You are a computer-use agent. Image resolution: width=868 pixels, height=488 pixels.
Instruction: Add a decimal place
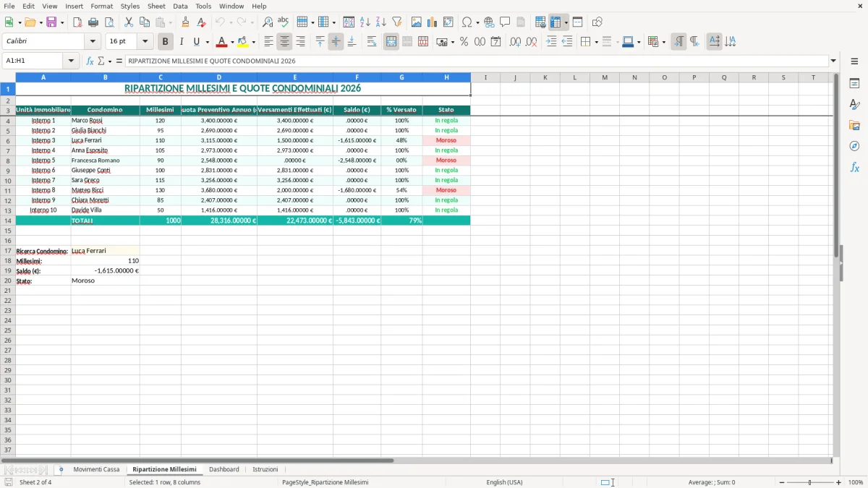pos(516,42)
